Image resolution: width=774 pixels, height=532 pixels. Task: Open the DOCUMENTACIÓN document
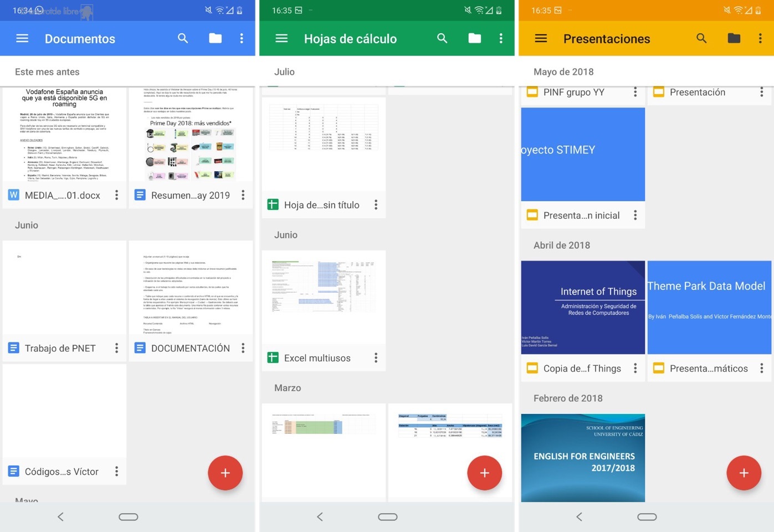coord(191,288)
